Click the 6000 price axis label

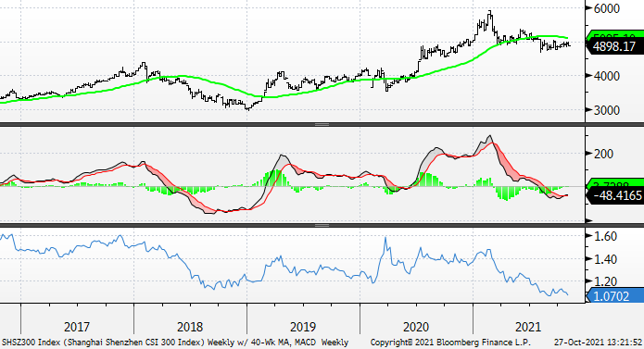tap(606, 8)
